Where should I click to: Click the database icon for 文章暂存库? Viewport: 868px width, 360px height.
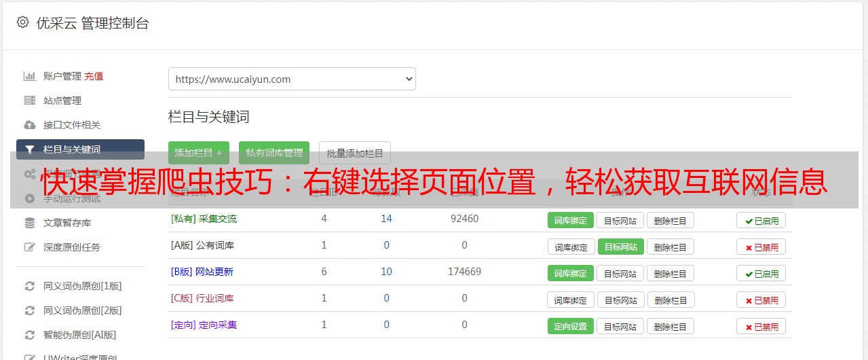(x=29, y=223)
